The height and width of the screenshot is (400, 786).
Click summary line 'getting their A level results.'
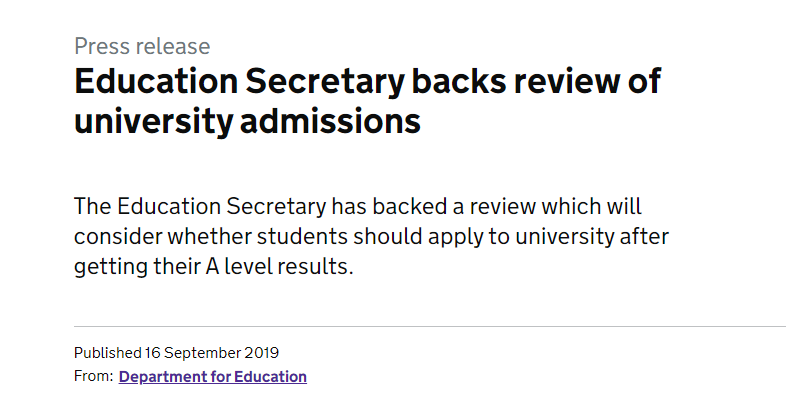tap(214, 266)
